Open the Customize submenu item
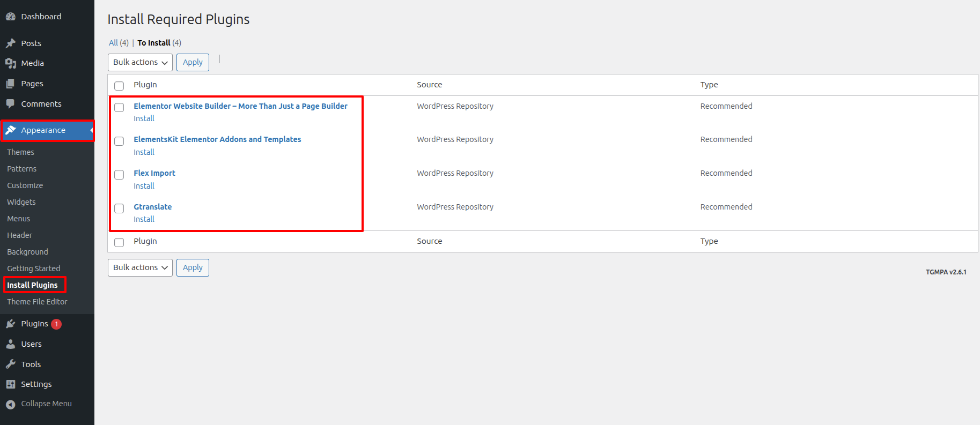The image size is (980, 425). pyautogui.click(x=25, y=185)
